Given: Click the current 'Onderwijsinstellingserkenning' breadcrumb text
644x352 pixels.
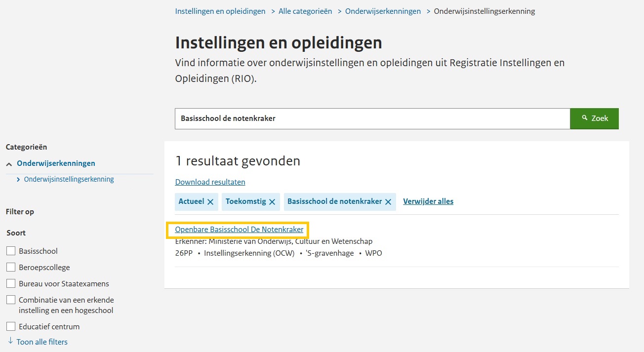Looking at the screenshot, I should tap(484, 11).
